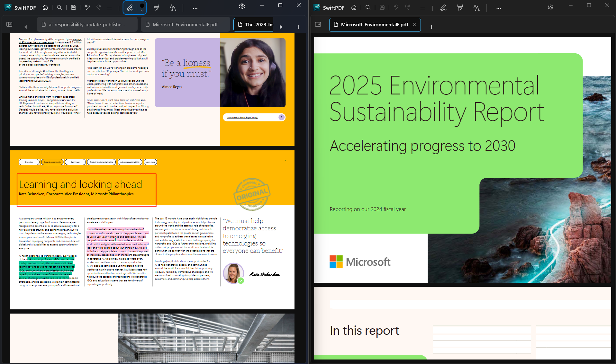Close the Microsoft-EnvironmentalF.pdf tab in right window
This screenshot has height=364, width=616.
414,24
